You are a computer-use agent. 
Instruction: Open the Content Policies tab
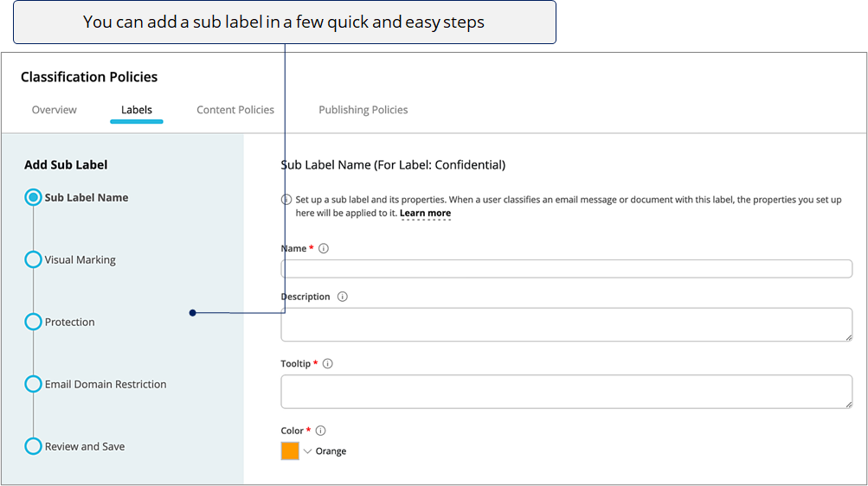click(x=235, y=110)
